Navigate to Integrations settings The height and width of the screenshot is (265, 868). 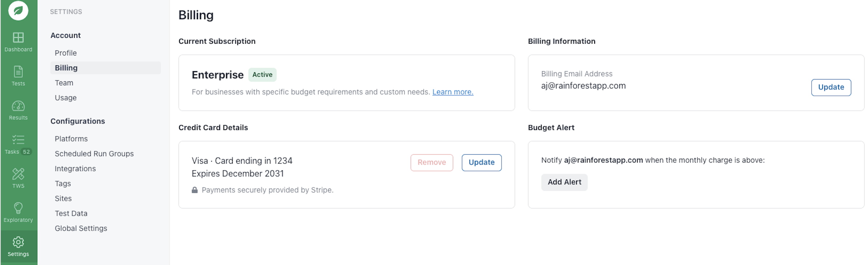click(x=75, y=168)
